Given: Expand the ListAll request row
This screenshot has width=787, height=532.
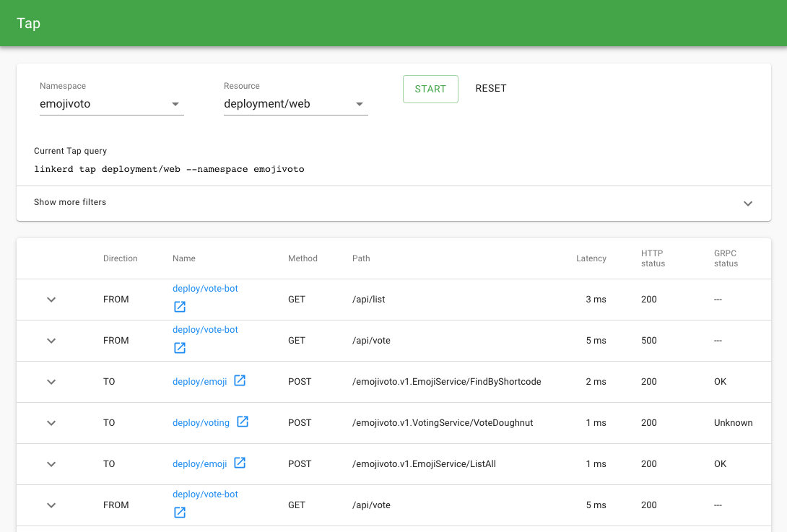Looking at the screenshot, I should tap(51, 464).
